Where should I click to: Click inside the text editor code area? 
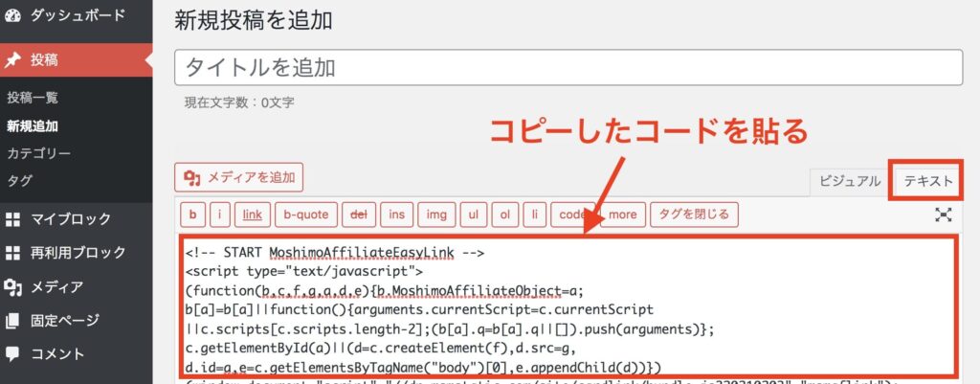click(x=568, y=306)
